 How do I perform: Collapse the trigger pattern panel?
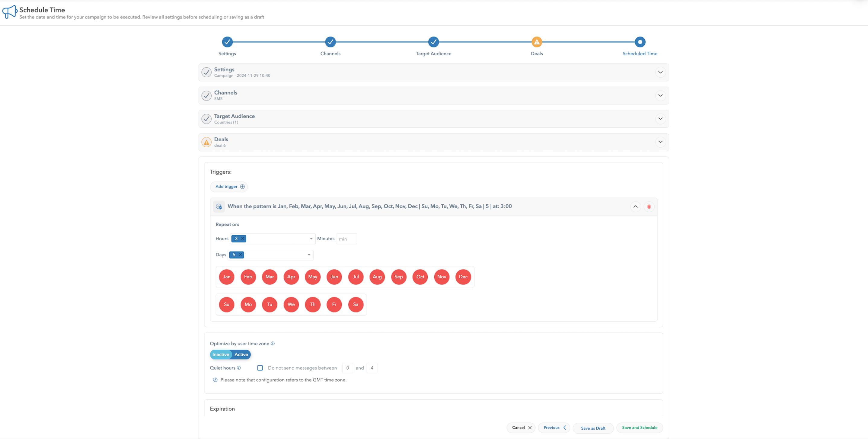tap(635, 206)
